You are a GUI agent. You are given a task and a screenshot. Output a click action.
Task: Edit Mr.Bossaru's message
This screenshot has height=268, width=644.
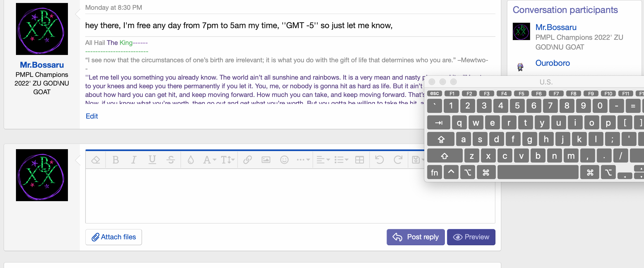pyautogui.click(x=91, y=116)
